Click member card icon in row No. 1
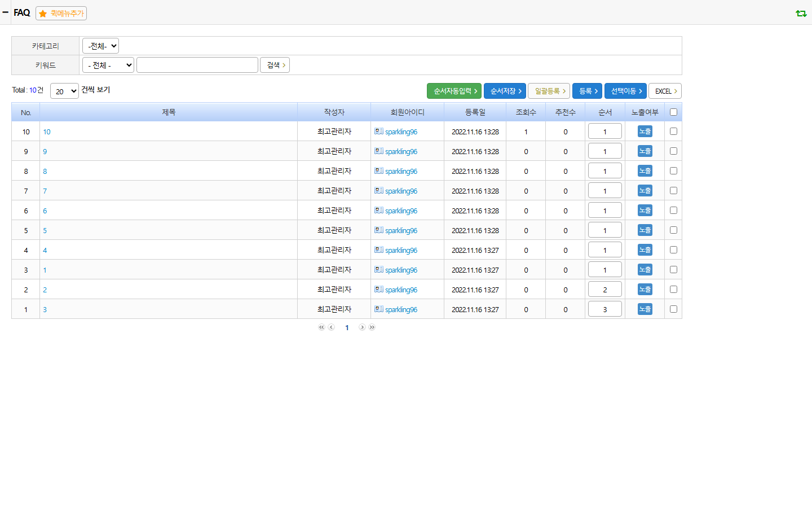The height and width of the screenshot is (508, 812). pyautogui.click(x=379, y=309)
